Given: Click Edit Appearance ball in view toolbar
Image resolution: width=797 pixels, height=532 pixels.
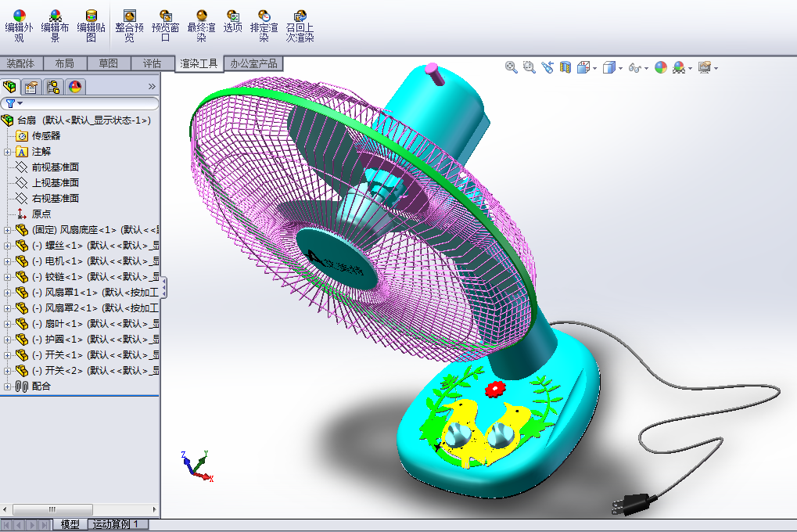Looking at the screenshot, I should coord(661,67).
